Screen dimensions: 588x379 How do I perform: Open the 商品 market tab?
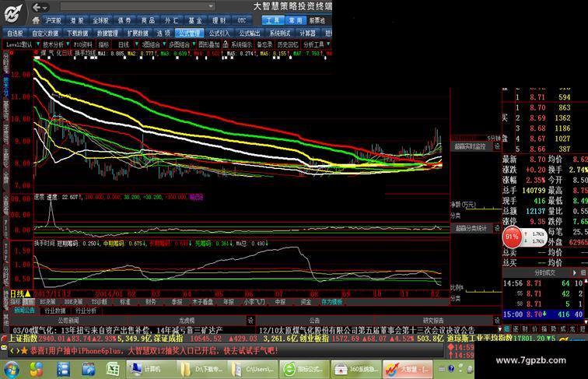point(148,20)
